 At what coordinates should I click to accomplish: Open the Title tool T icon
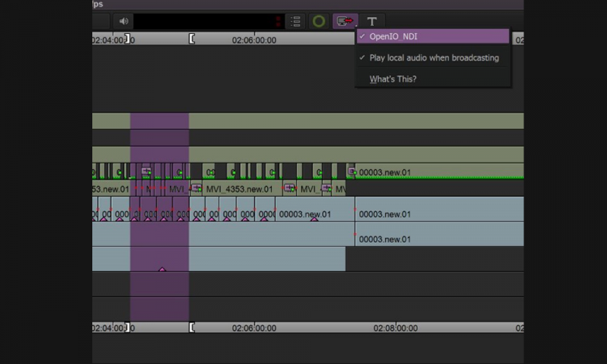(x=371, y=21)
